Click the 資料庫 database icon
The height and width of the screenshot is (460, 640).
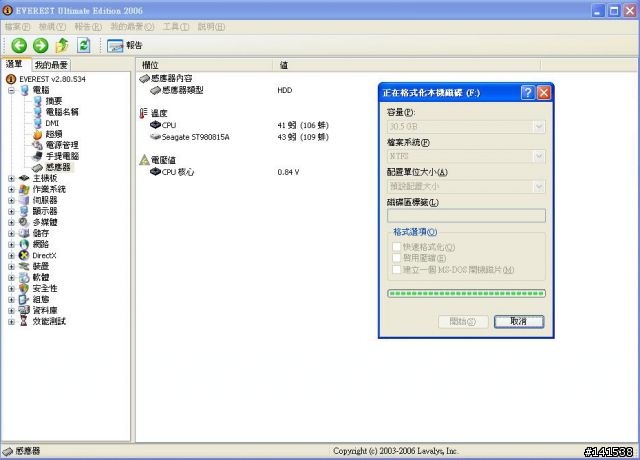[24, 310]
